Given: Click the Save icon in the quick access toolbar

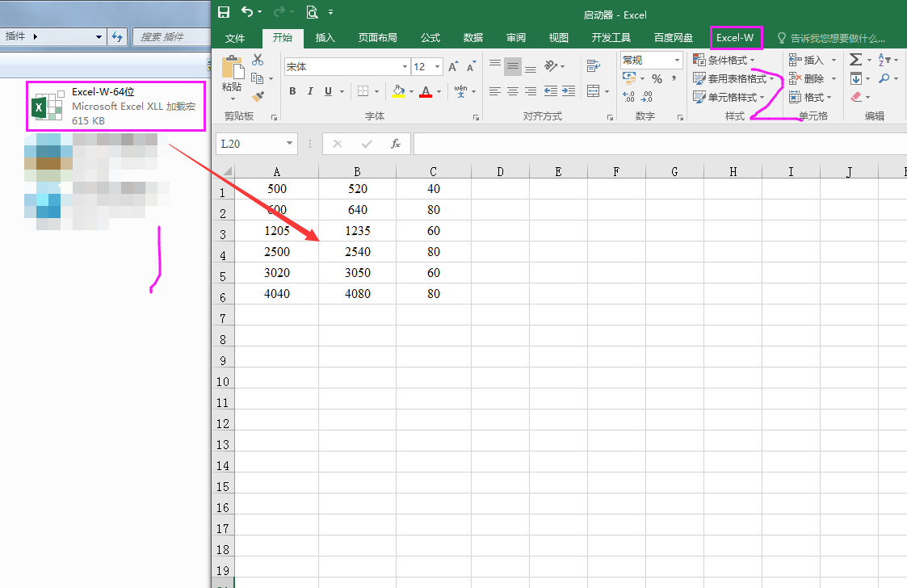Looking at the screenshot, I should (x=224, y=12).
